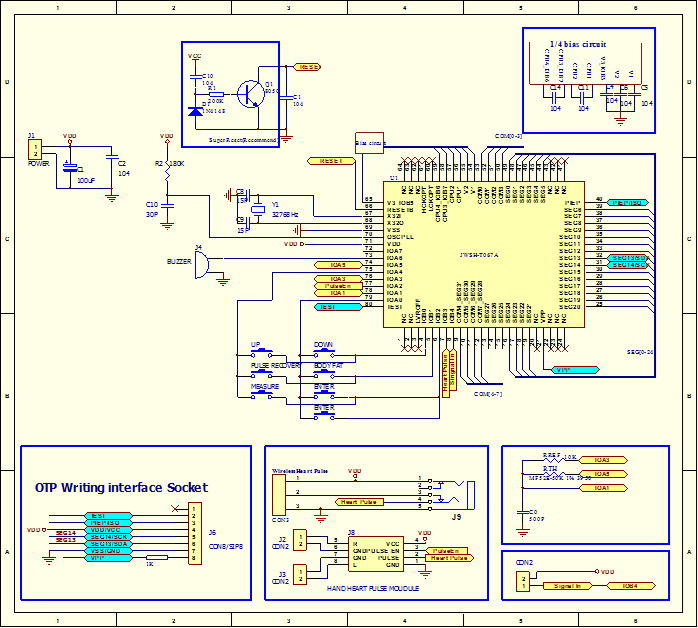
Task: Click the '1/4 bias circuit' heading
Action: click(x=578, y=44)
